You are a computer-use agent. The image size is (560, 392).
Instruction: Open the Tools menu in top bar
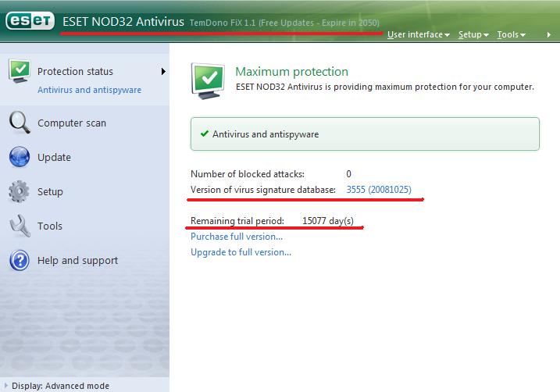coord(511,34)
